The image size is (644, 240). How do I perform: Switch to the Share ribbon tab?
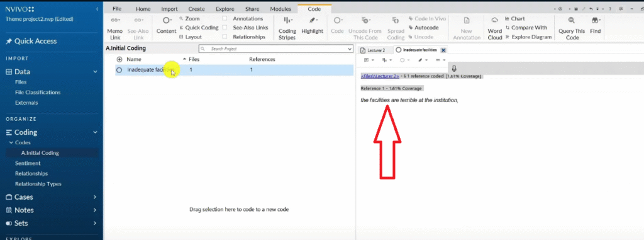(252, 9)
